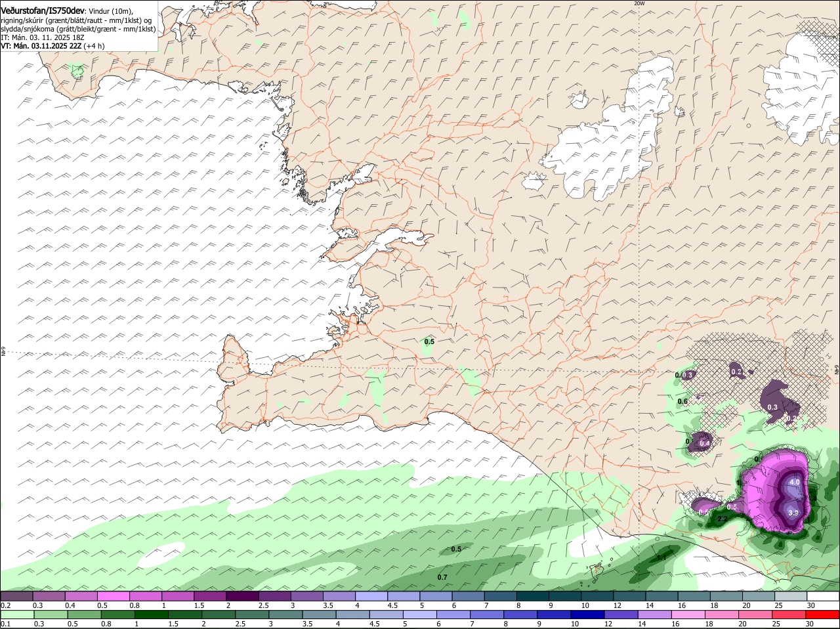Select the palest green rain swatch starting at 0.1

17,615
